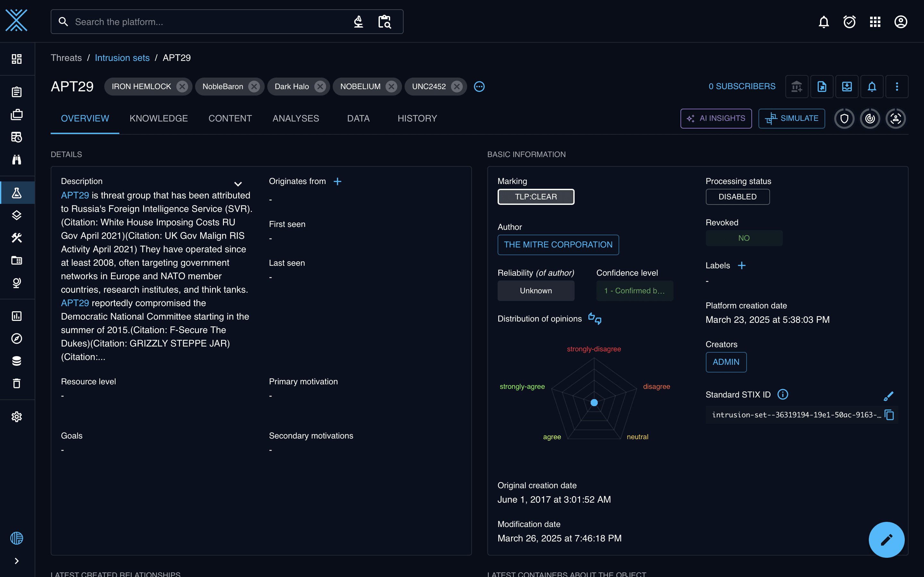
Task: Switch to the KNOWLEDGE tab
Action: (x=158, y=118)
